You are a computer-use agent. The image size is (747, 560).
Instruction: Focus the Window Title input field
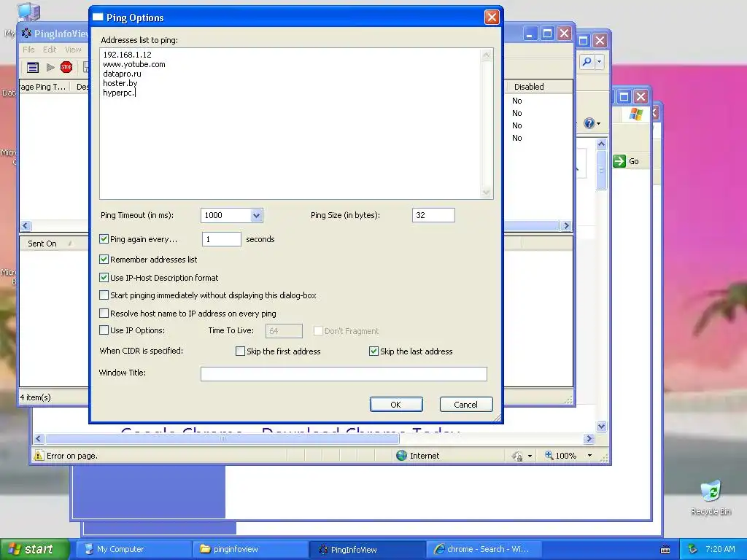344,374
